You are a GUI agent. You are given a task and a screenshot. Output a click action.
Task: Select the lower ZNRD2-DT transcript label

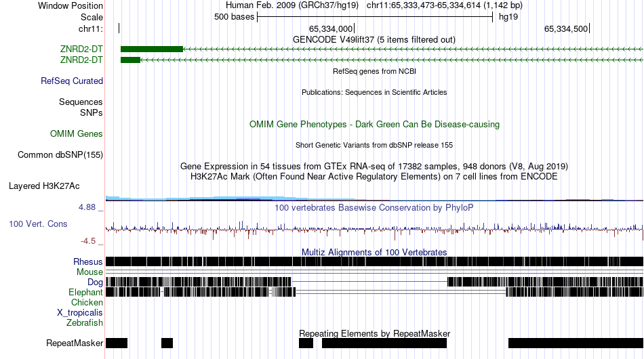(81, 60)
